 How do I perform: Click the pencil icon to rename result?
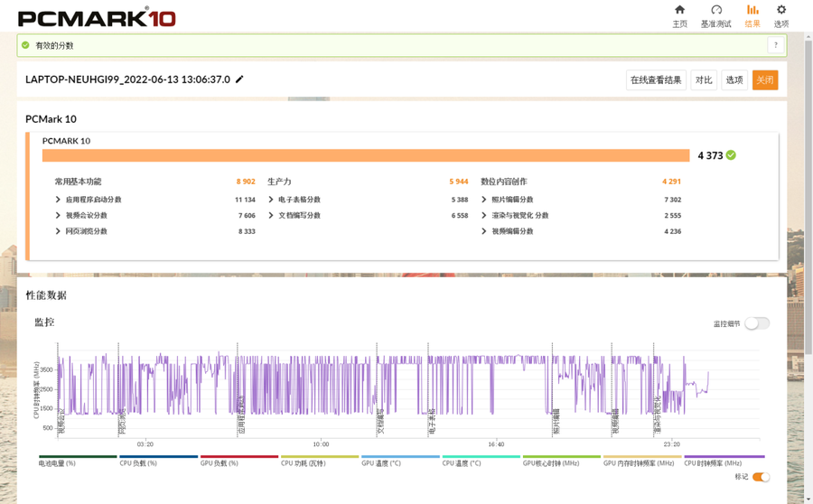pyautogui.click(x=239, y=79)
